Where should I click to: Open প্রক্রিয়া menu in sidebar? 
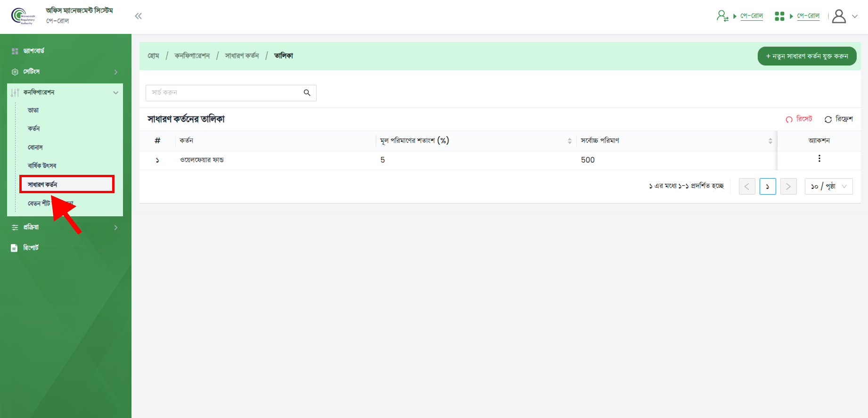pos(31,227)
